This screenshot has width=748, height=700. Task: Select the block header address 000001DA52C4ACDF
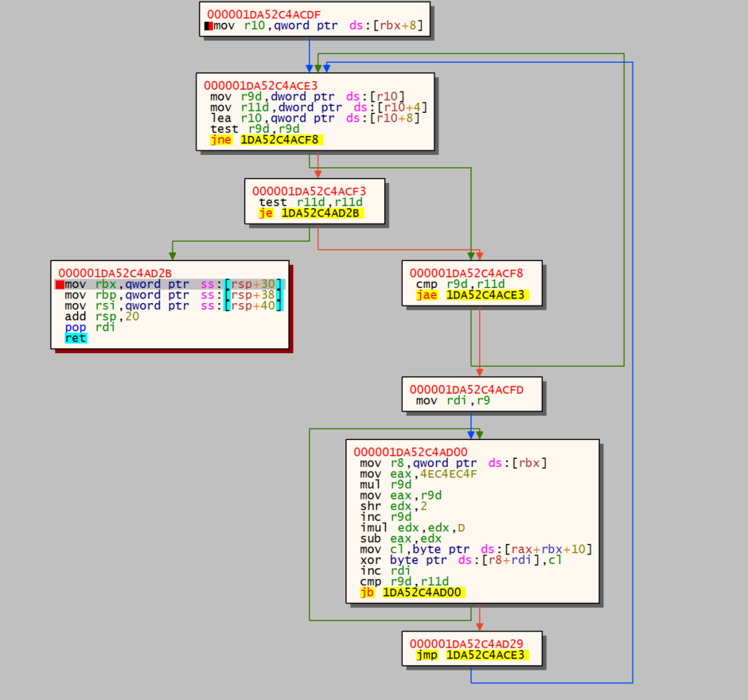tap(264, 14)
